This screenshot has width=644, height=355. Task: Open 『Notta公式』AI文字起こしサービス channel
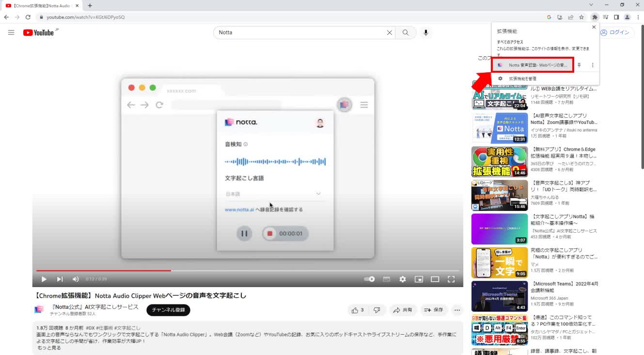coord(94,307)
